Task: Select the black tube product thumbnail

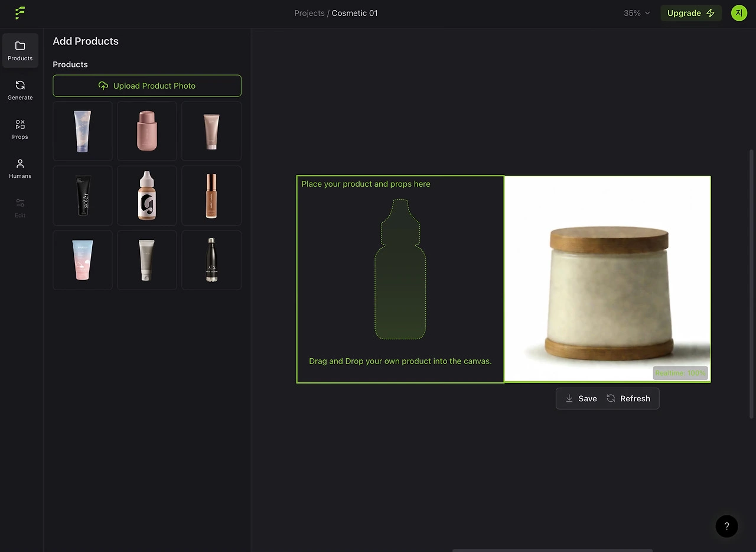Action: tap(83, 196)
